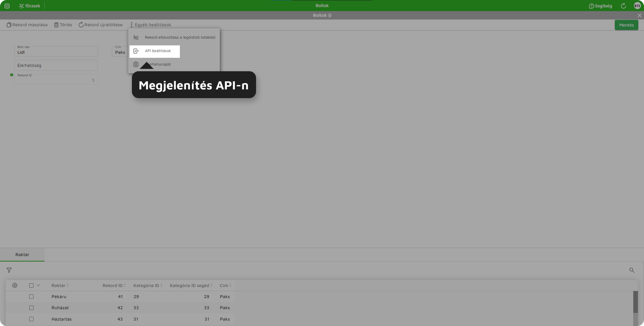This screenshot has width=644, height=326.
Task: Click the API icon in dropdown menu
Action: (x=136, y=51)
